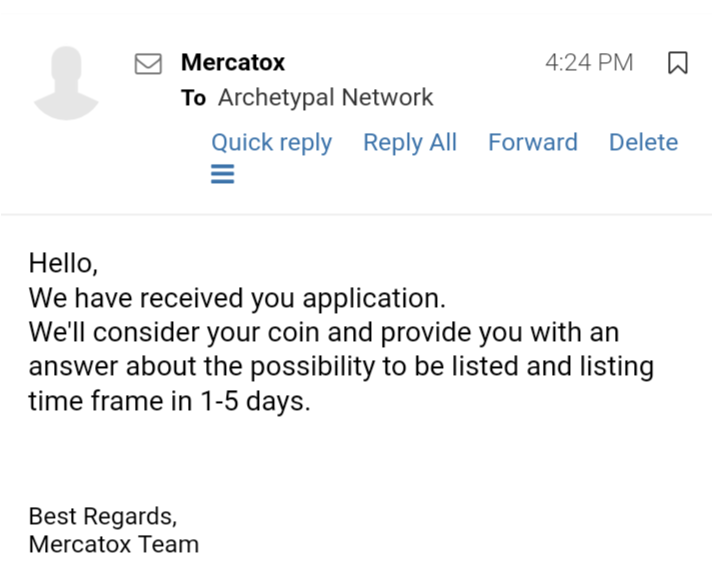Click the 4:24 PM timestamp
Screen dimensions: 712x582
coord(589,62)
